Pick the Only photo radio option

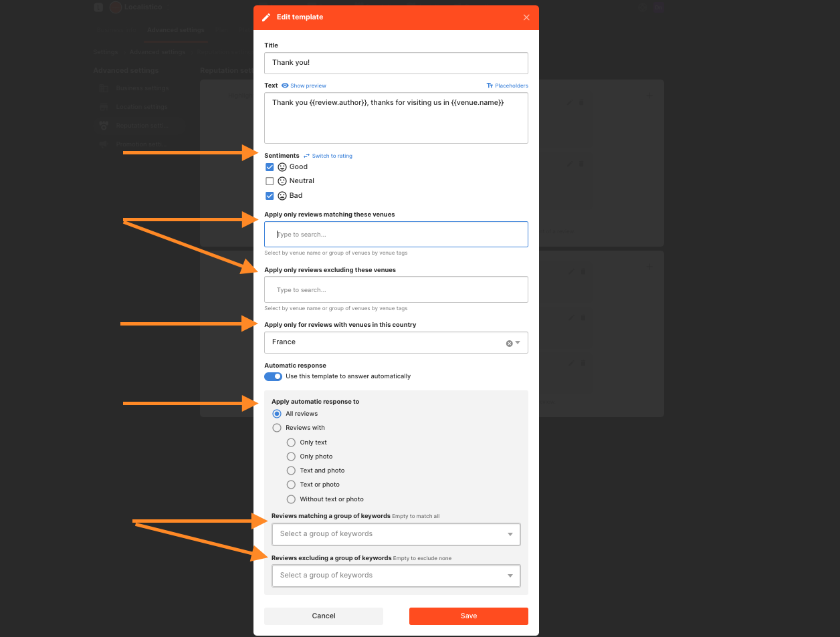(x=291, y=457)
